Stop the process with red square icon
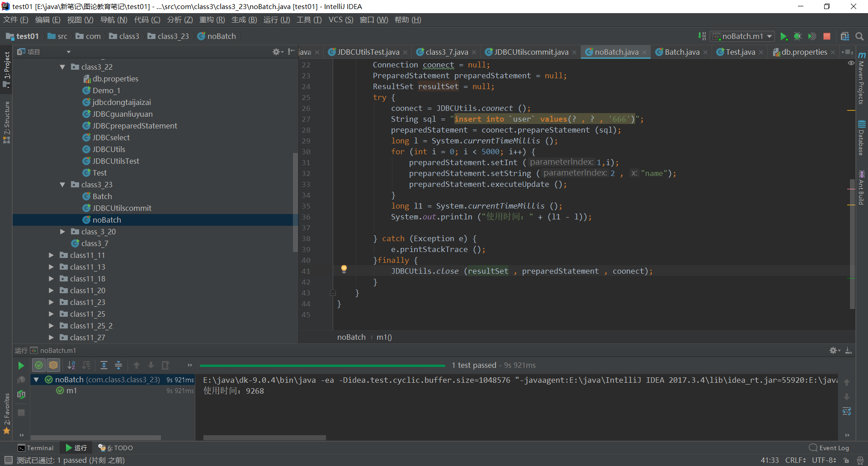 click(x=827, y=36)
